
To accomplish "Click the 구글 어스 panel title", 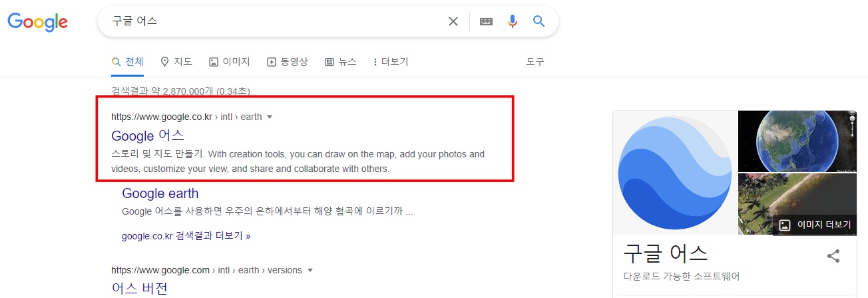I will point(666,254).
